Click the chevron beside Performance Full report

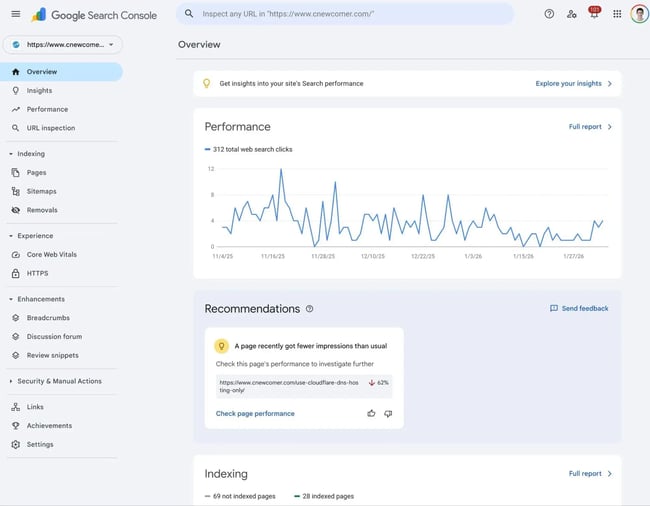click(610, 127)
